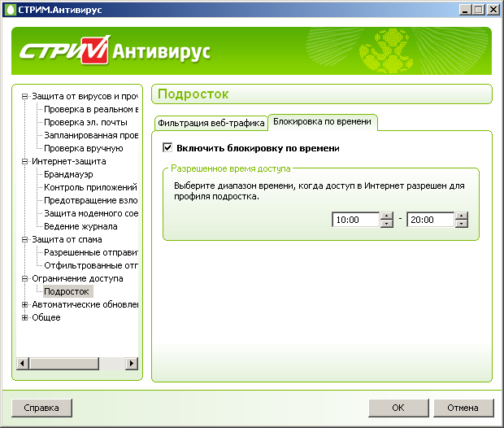The width and height of the screenshot is (504, 428).
Task: Select 'Проверка эл. почты' tree item
Action: click(x=85, y=122)
